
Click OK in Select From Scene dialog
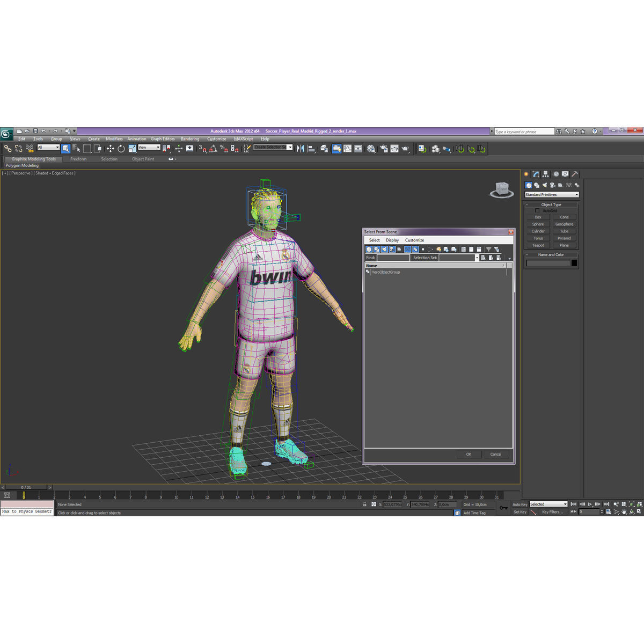coord(469,454)
